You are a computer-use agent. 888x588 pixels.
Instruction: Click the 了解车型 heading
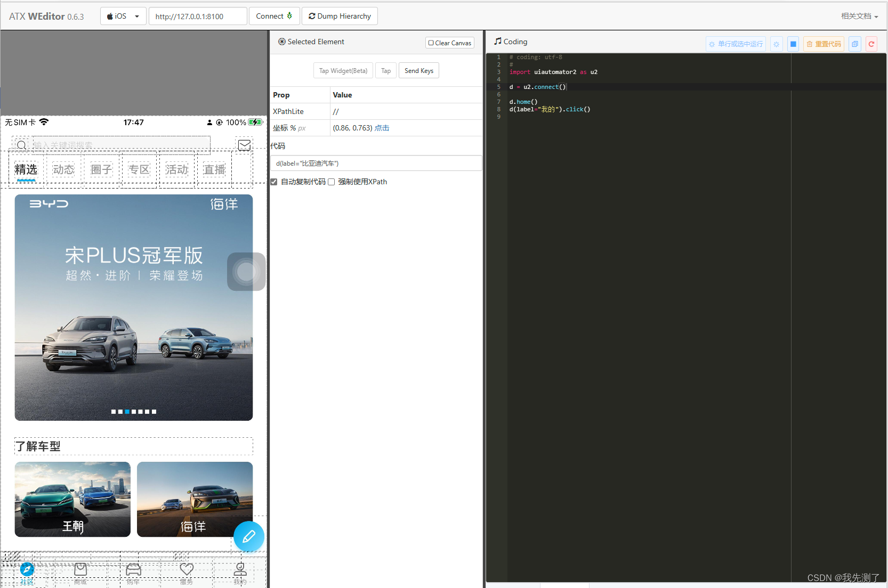point(38,446)
